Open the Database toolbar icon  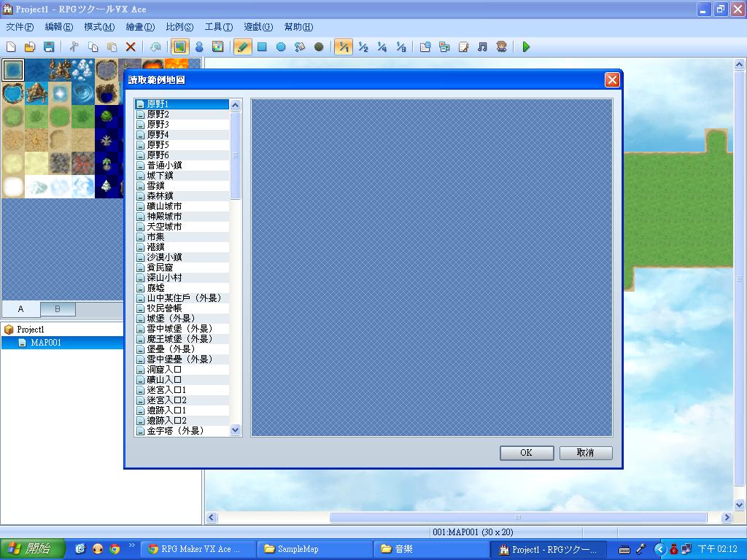[425, 47]
